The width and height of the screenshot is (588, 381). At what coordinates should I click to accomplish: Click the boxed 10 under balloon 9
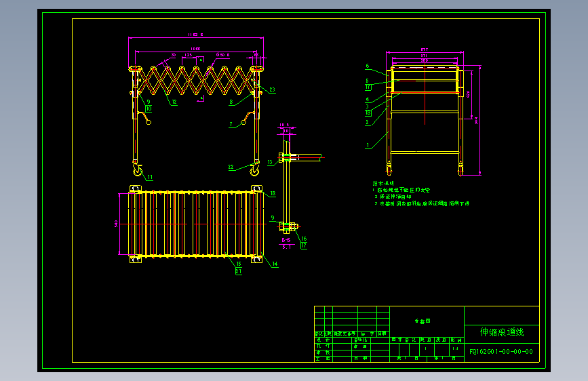point(149,108)
